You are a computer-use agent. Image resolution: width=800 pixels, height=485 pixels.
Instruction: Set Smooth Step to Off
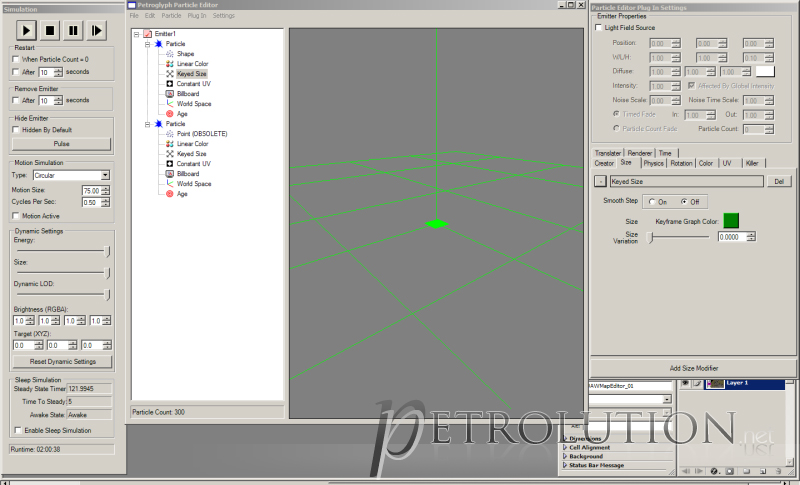point(684,202)
